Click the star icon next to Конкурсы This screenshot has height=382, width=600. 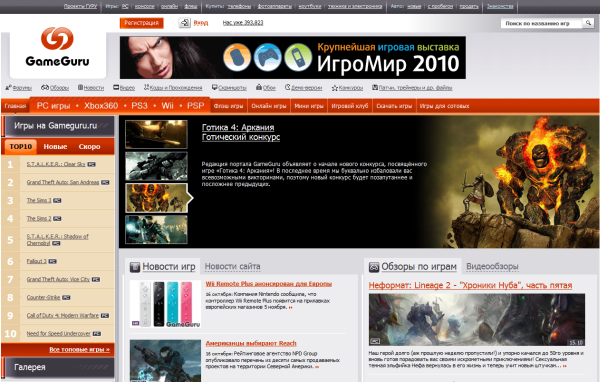(334, 88)
